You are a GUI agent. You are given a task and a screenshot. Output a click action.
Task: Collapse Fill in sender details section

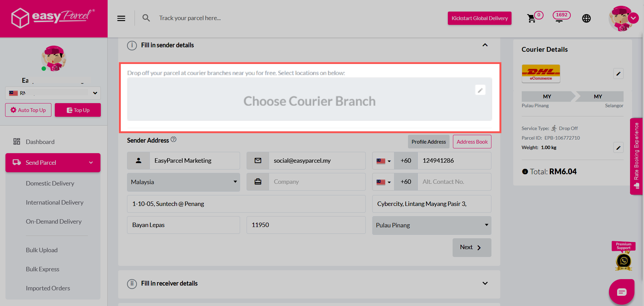[x=485, y=45]
